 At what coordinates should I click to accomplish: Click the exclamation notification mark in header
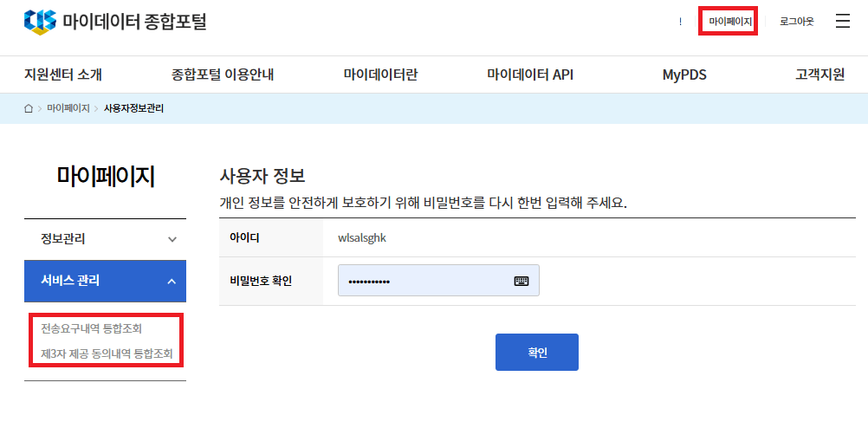pos(680,23)
